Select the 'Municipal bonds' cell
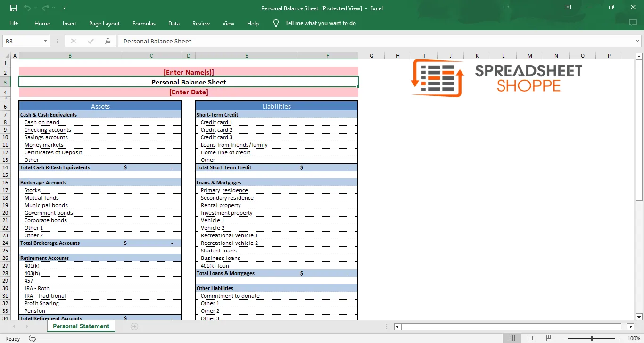Viewport: 644px width, 343px height. (x=70, y=205)
